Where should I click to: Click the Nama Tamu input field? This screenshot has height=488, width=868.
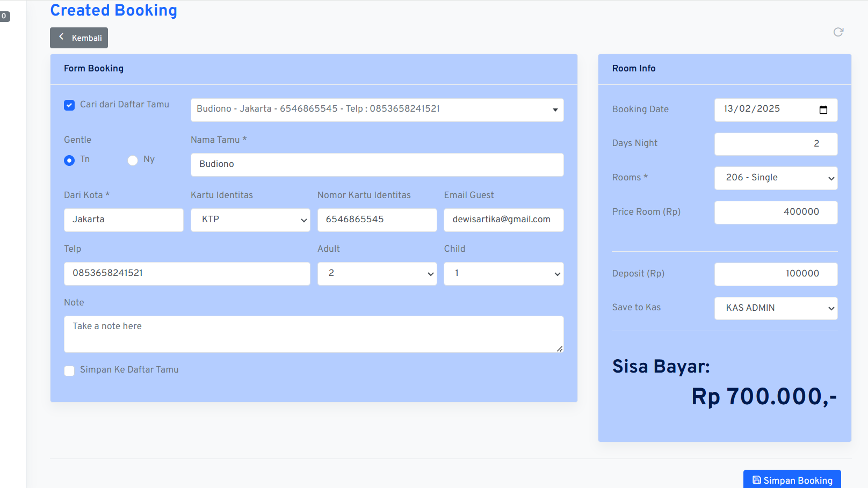pos(377,164)
